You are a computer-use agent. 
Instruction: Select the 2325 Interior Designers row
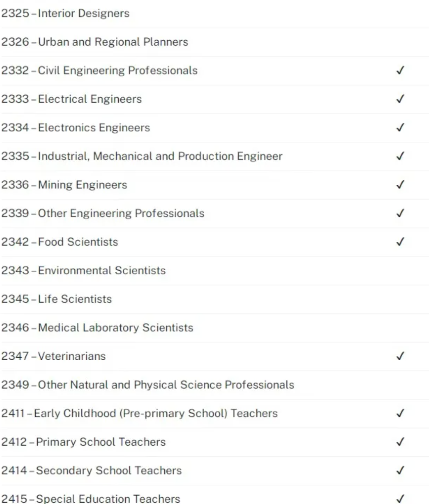(x=214, y=14)
